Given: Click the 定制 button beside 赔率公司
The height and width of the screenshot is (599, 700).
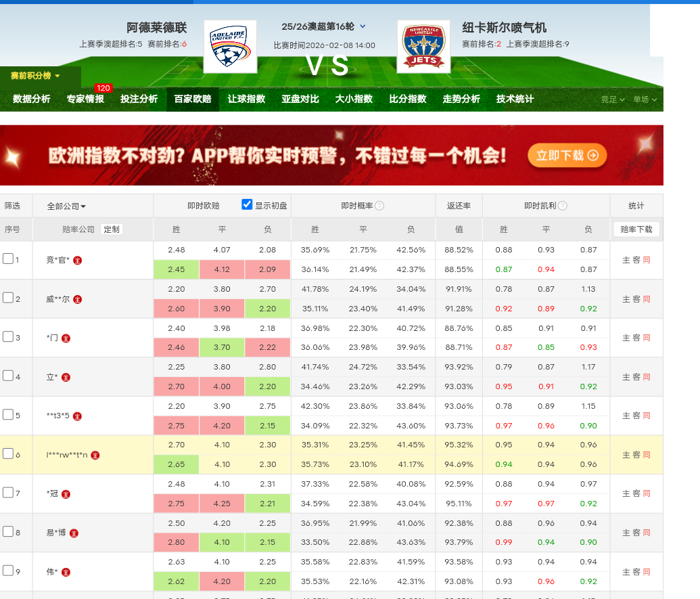Looking at the screenshot, I should [x=111, y=229].
